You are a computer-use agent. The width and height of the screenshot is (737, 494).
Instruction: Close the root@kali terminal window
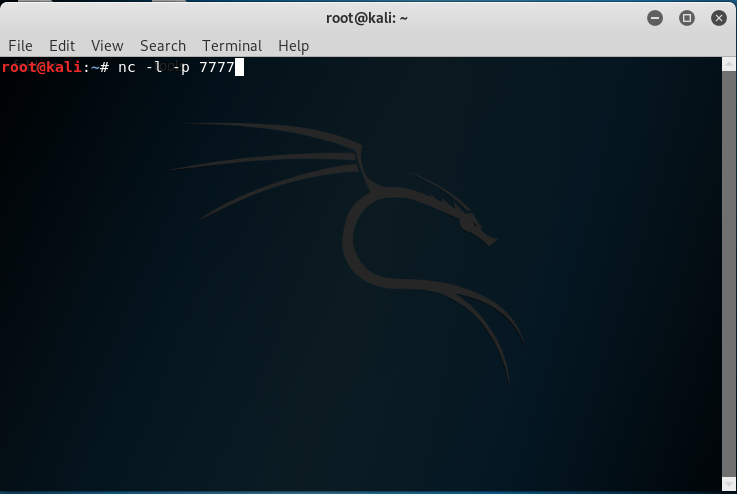[719, 18]
